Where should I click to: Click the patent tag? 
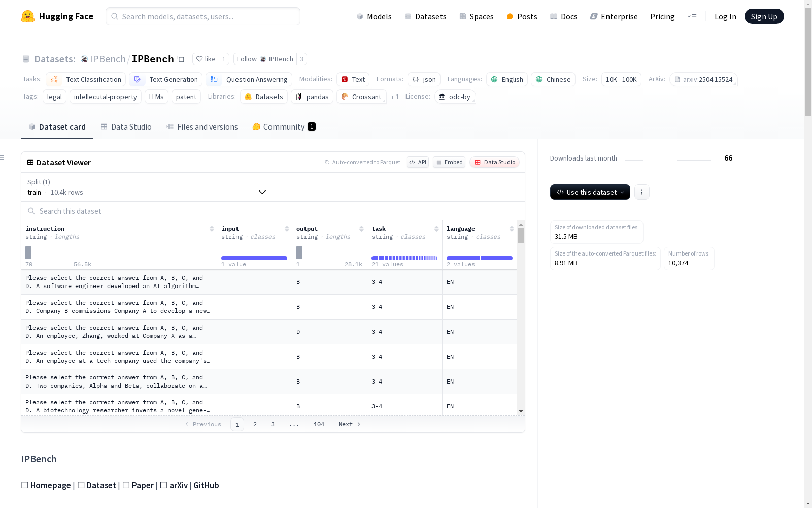coord(186,97)
